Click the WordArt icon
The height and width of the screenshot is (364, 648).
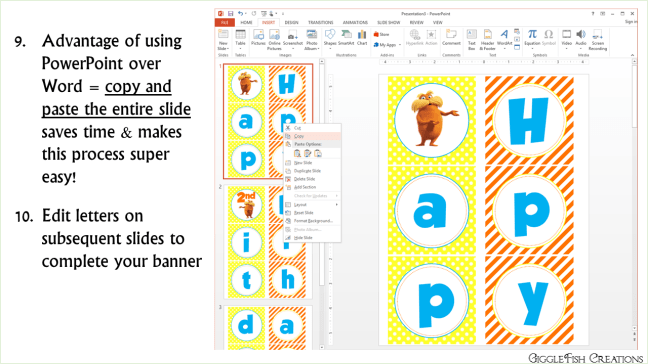(504, 35)
